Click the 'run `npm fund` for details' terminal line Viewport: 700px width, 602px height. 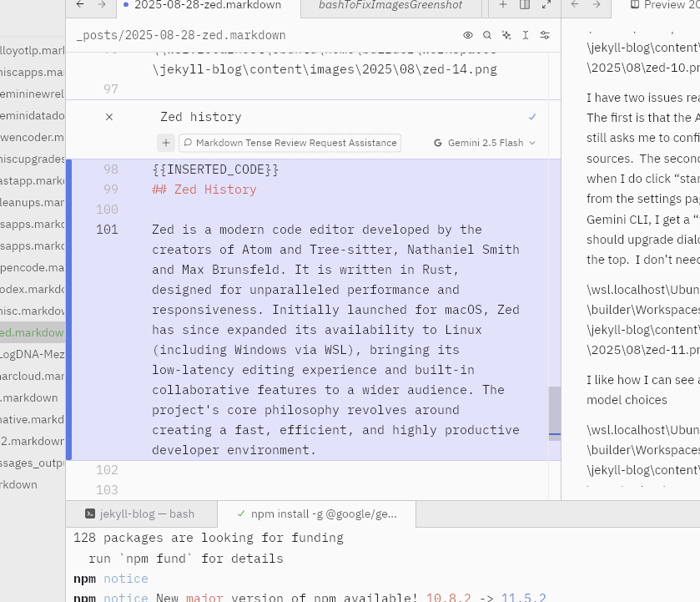(x=186, y=559)
